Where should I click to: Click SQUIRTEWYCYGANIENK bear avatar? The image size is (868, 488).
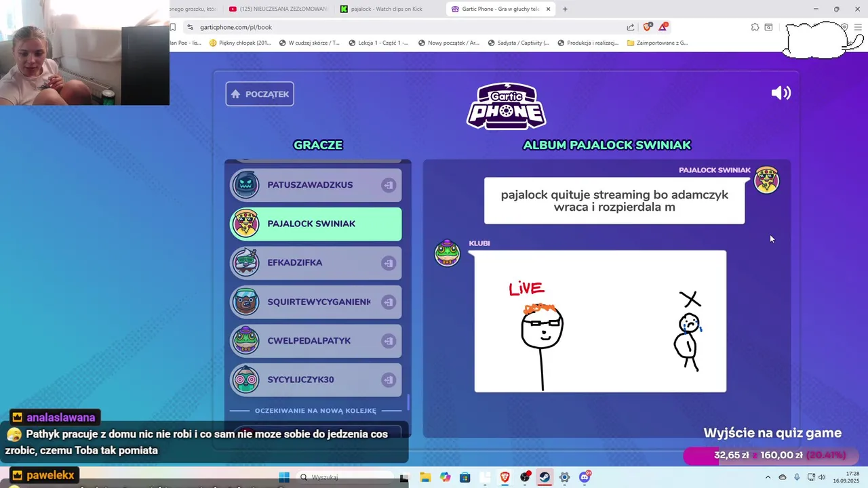[x=245, y=302]
